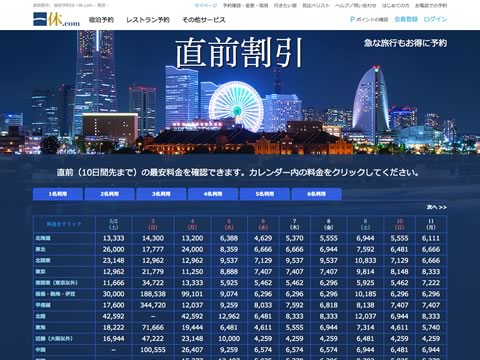This screenshot has width=480, height=360.
Task: Select the 4名利用 tab
Action: (x=213, y=194)
